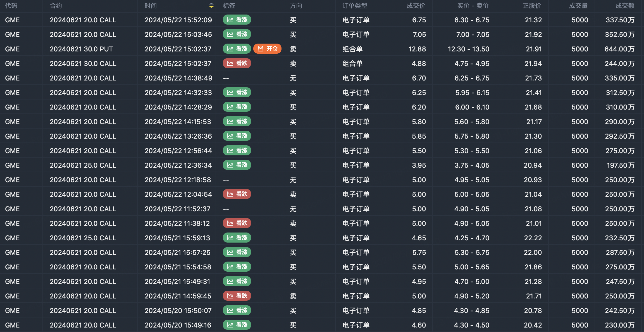Viewport: 644px width, 332px height.
Task: Open contract 20240621 25.0 CALL at 12:36:34
Action: 83,165
